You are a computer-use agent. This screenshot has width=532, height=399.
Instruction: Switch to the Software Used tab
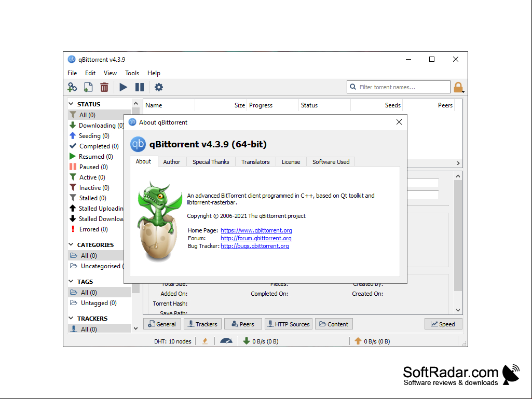point(331,162)
